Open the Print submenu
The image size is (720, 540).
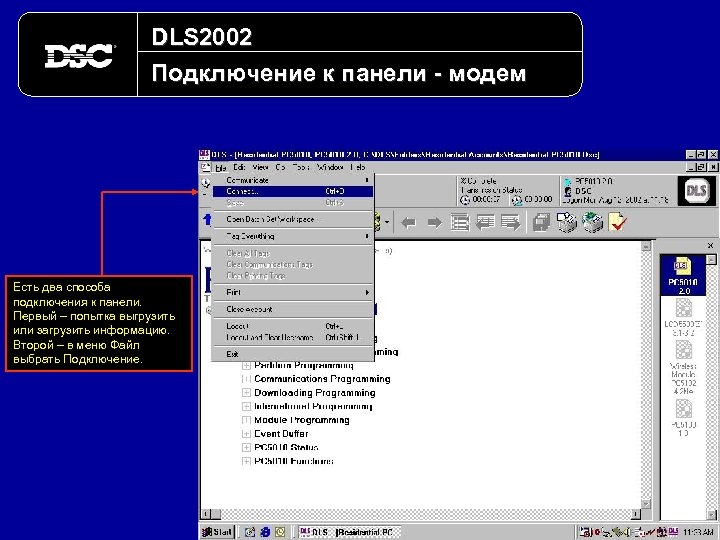pos(293,292)
